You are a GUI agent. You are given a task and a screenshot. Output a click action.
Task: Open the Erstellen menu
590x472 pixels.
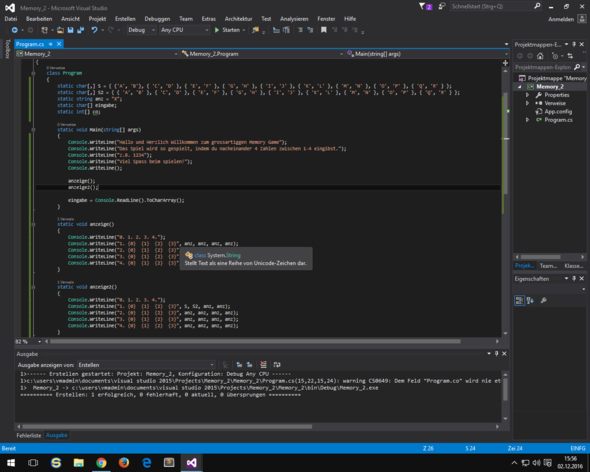[125, 19]
